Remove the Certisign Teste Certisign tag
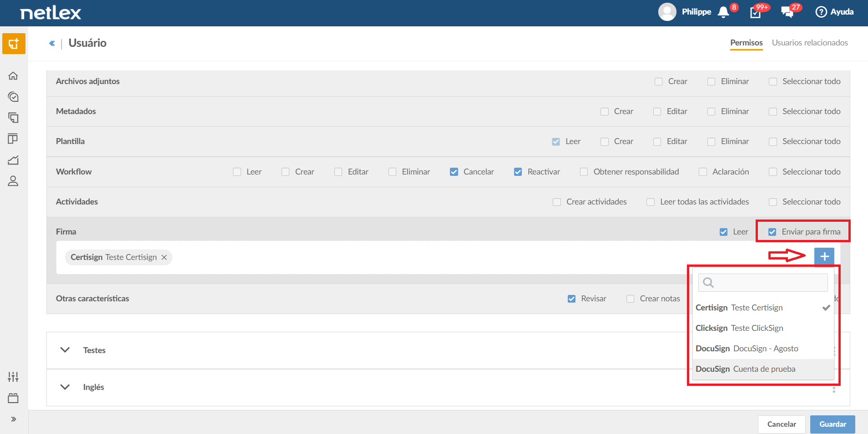The image size is (868, 434). 164,257
